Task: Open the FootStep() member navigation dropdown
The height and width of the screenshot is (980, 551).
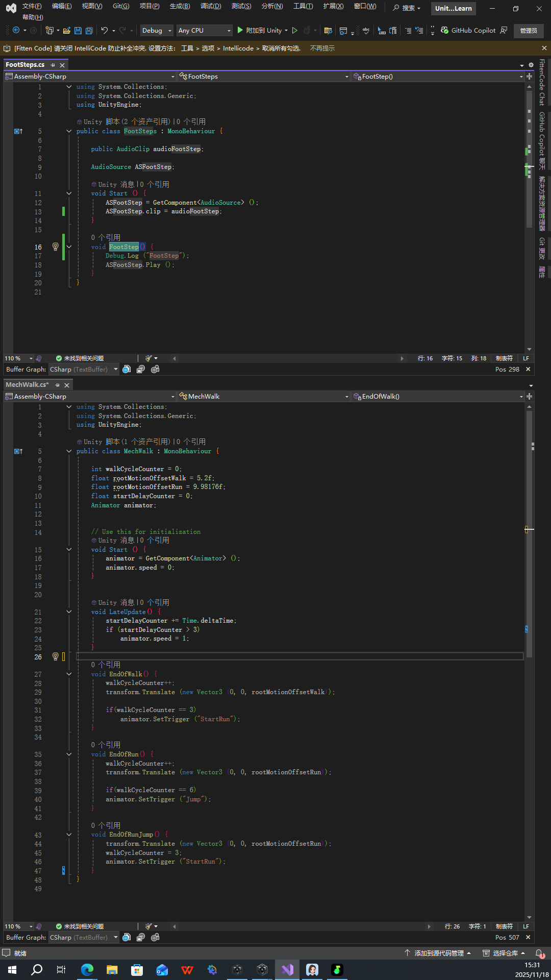Action: [x=438, y=77]
